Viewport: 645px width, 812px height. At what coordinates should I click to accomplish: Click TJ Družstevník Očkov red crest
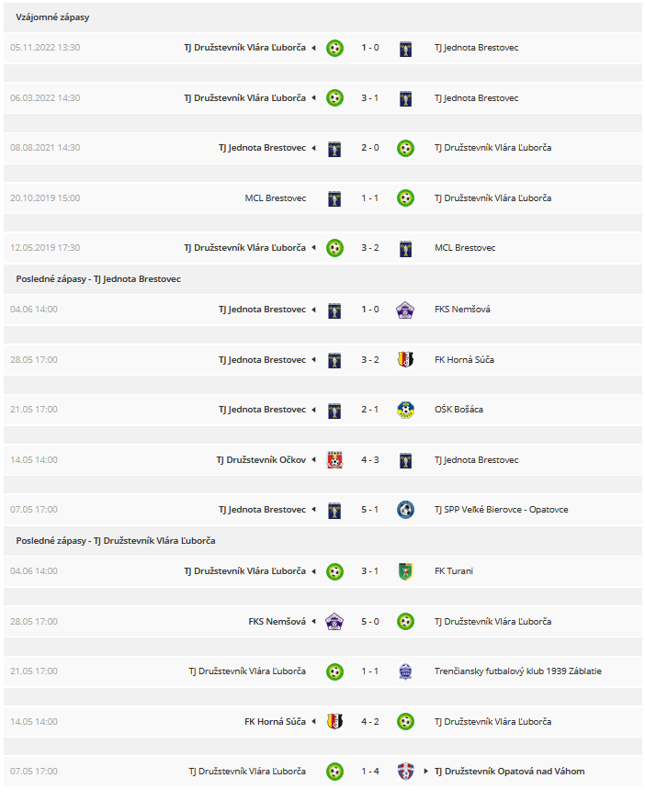coord(334,460)
